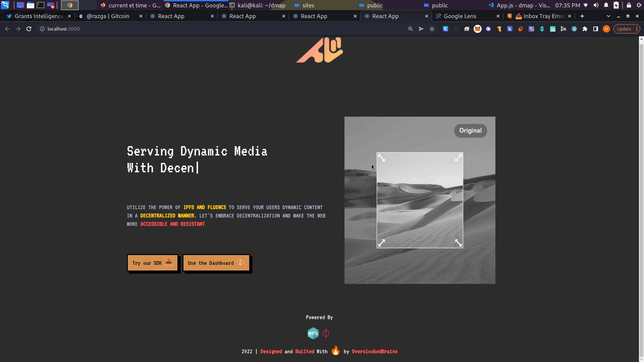Click the zoom magnifier in the address bar
The width and height of the screenshot is (644, 362).
[410, 29]
